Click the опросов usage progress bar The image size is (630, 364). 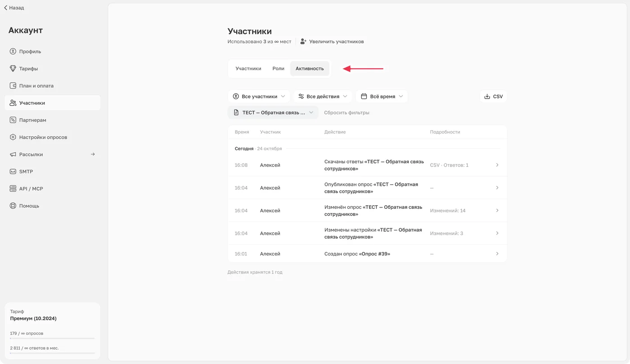(x=52, y=338)
